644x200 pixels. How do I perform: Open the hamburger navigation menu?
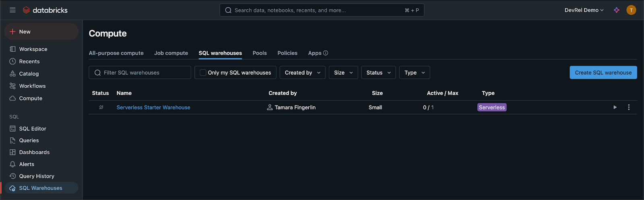point(12,10)
